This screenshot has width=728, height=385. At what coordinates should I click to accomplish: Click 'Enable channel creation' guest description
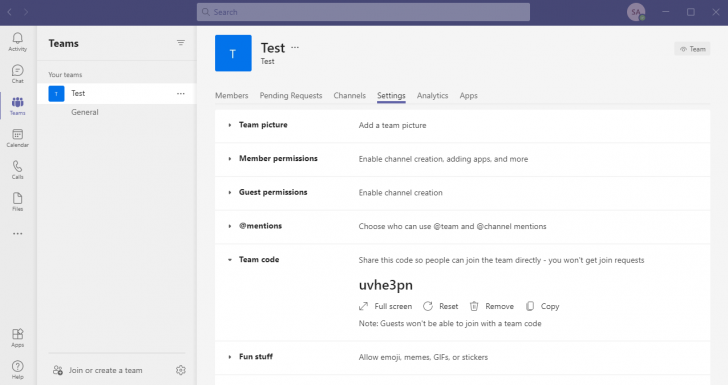click(x=400, y=193)
